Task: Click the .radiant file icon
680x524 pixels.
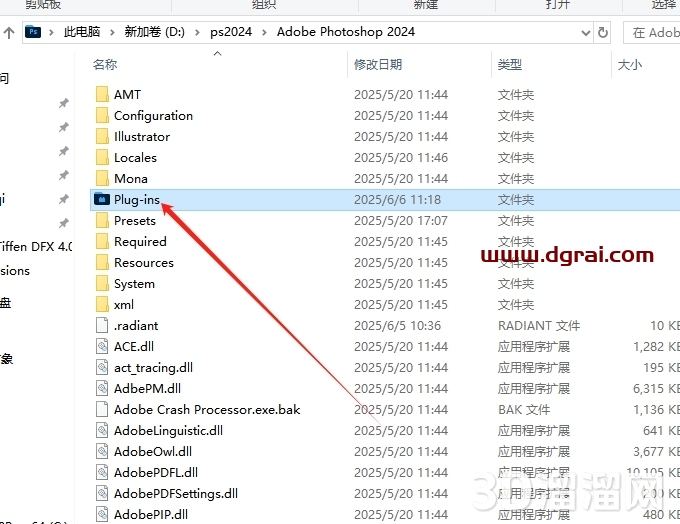Action: (102, 325)
